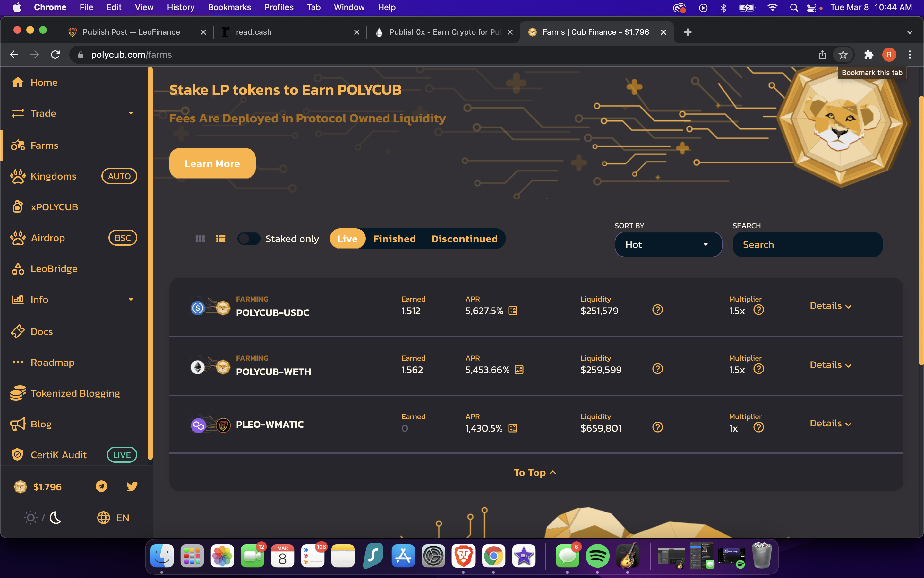The image size is (924, 578).
Task: Open the Bookmarks menu in menu bar
Action: pyautogui.click(x=229, y=7)
